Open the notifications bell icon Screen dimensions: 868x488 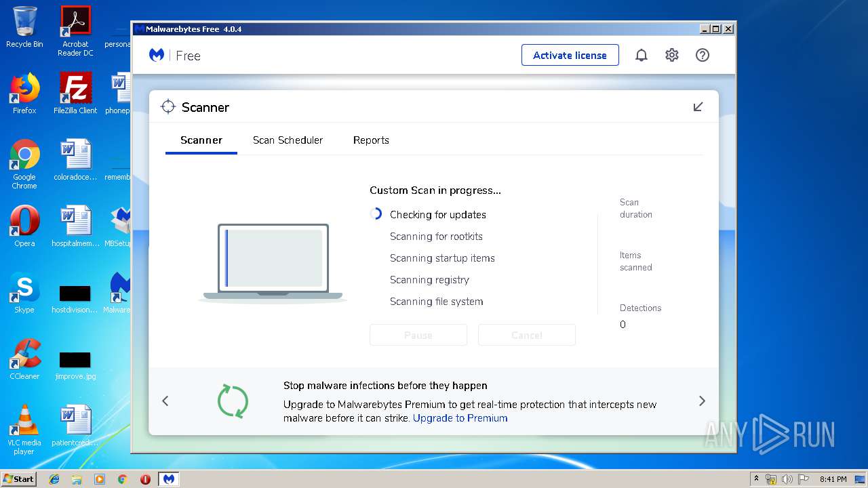[641, 56]
